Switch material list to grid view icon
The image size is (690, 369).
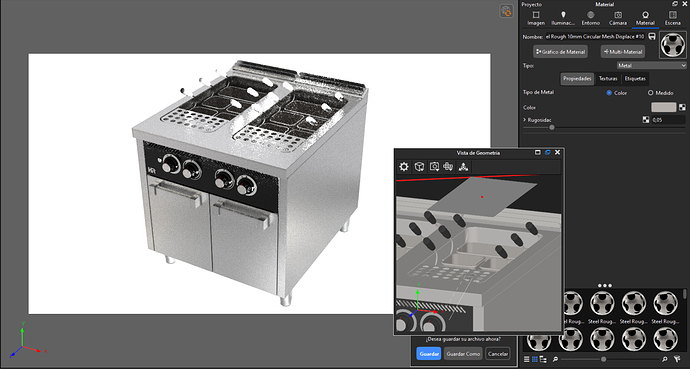point(535,359)
